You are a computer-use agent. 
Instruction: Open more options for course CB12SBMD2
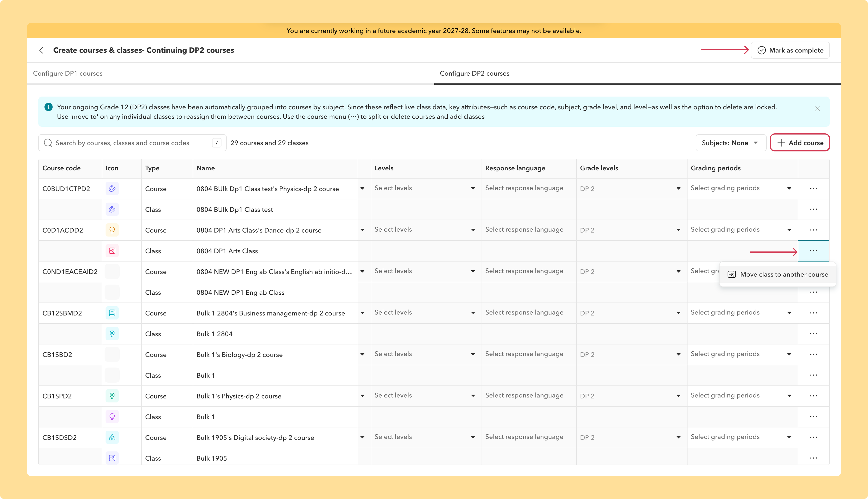pos(813,313)
